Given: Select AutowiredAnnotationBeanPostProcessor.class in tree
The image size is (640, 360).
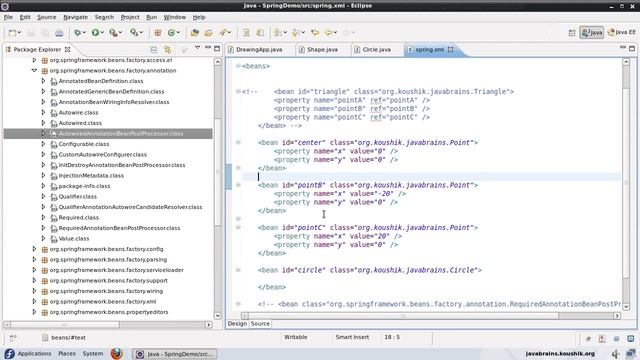Looking at the screenshot, I should (121, 133).
